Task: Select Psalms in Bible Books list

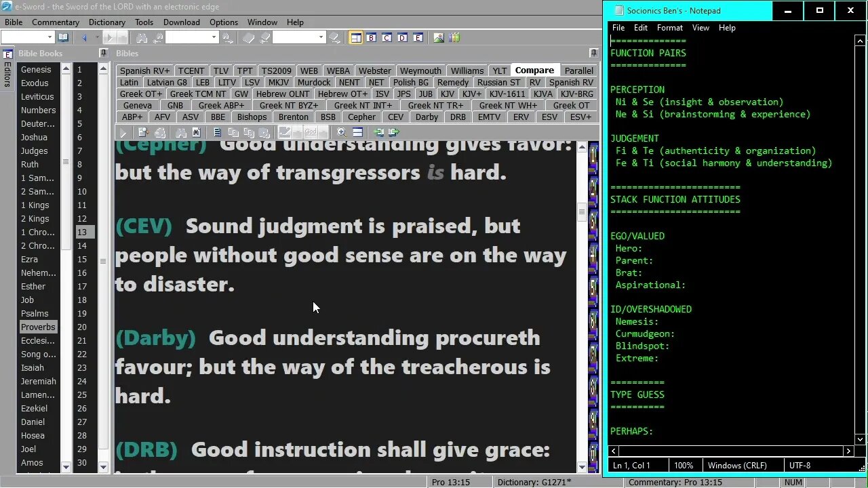Action: [35, 313]
